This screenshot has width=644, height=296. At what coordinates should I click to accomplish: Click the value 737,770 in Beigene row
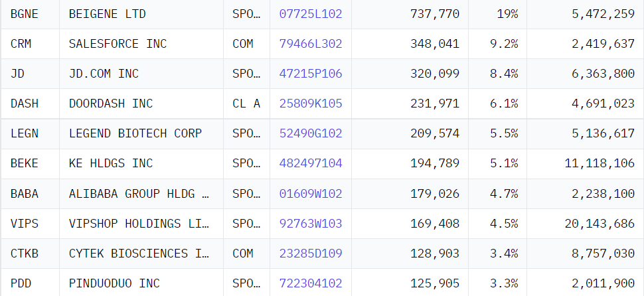coord(435,14)
